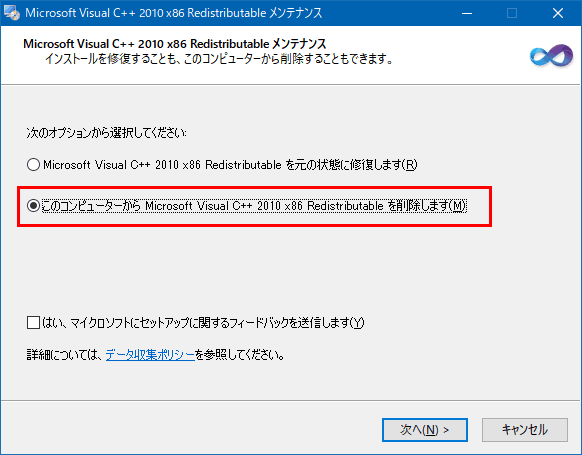Click the window title bar text
This screenshot has width=582, height=455.
pyautogui.click(x=174, y=13)
